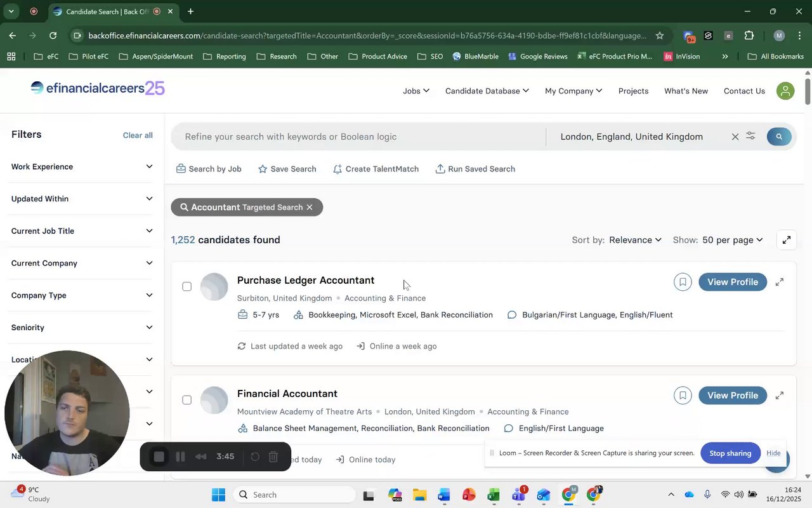The width and height of the screenshot is (812, 508).
Task: Open Word from taskbar
Action: (443, 495)
